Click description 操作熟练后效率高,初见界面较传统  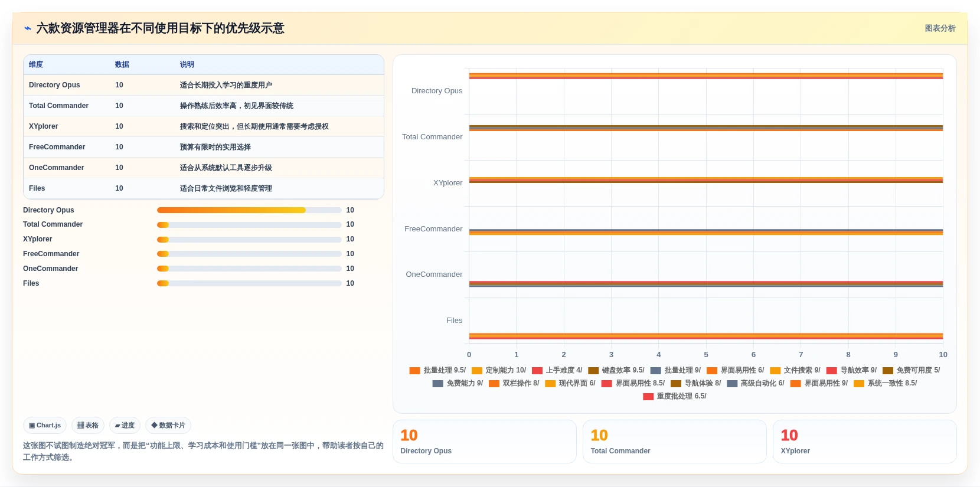(x=237, y=106)
